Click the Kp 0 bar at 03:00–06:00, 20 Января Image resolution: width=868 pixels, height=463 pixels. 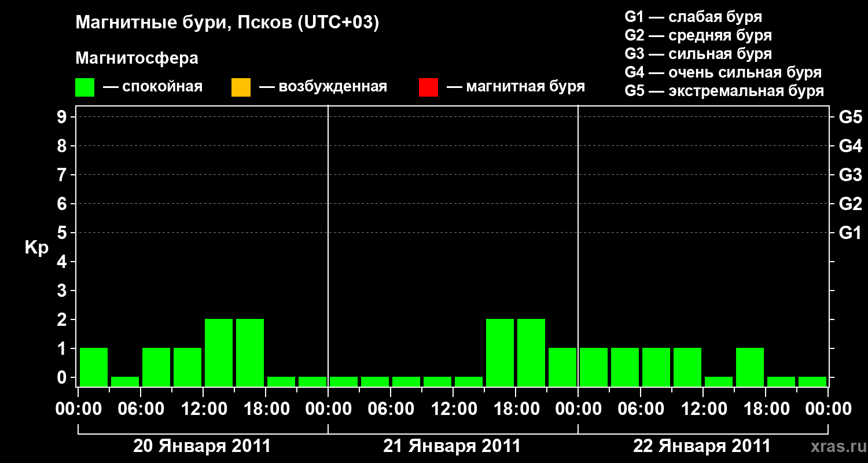point(125,381)
